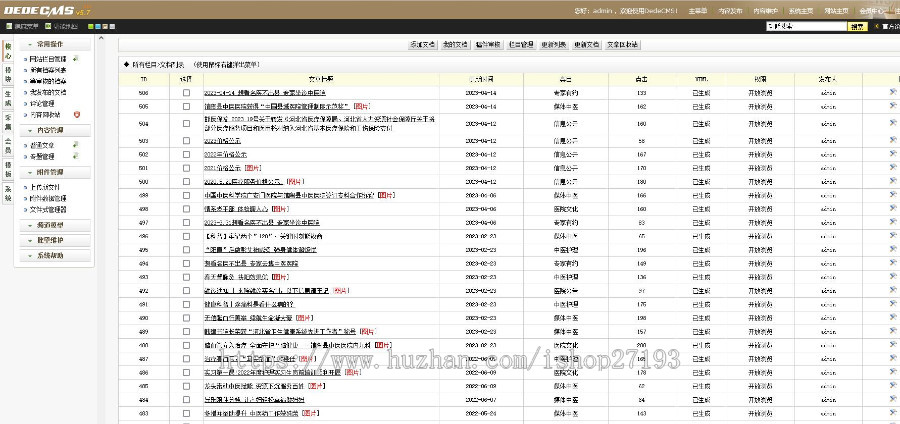Collapse the 内容管理 menu section
Screen dimensions: 900x424
55,131
